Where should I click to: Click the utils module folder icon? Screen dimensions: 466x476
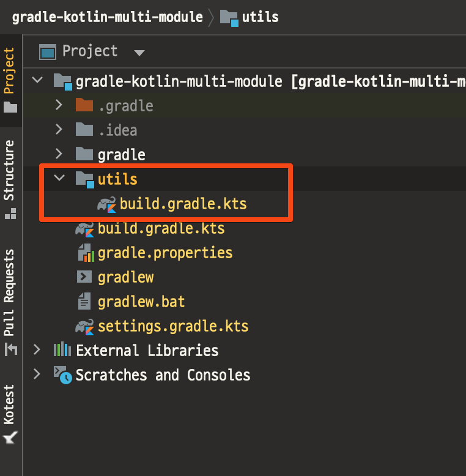[x=85, y=180]
